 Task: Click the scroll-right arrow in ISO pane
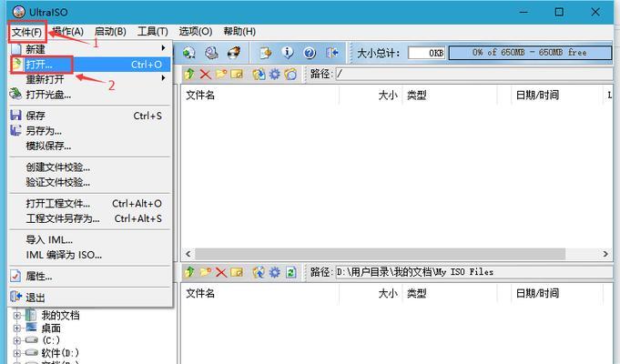(x=605, y=254)
